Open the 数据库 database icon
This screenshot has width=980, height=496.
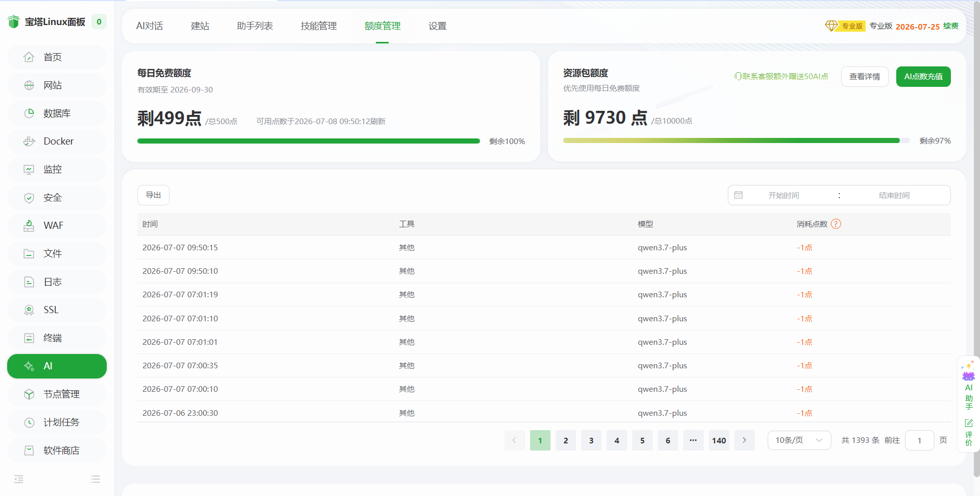pos(29,113)
